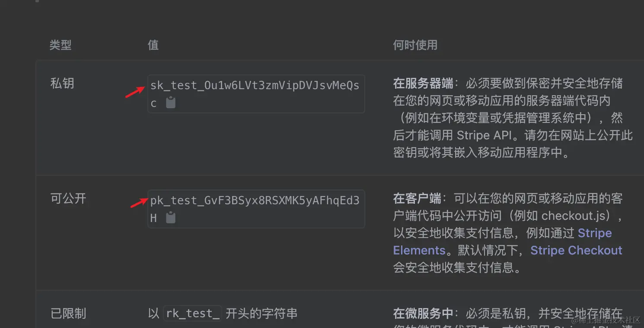This screenshot has height=328, width=644.
Task: Click the 类型 column header
Action: (x=60, y=45)
